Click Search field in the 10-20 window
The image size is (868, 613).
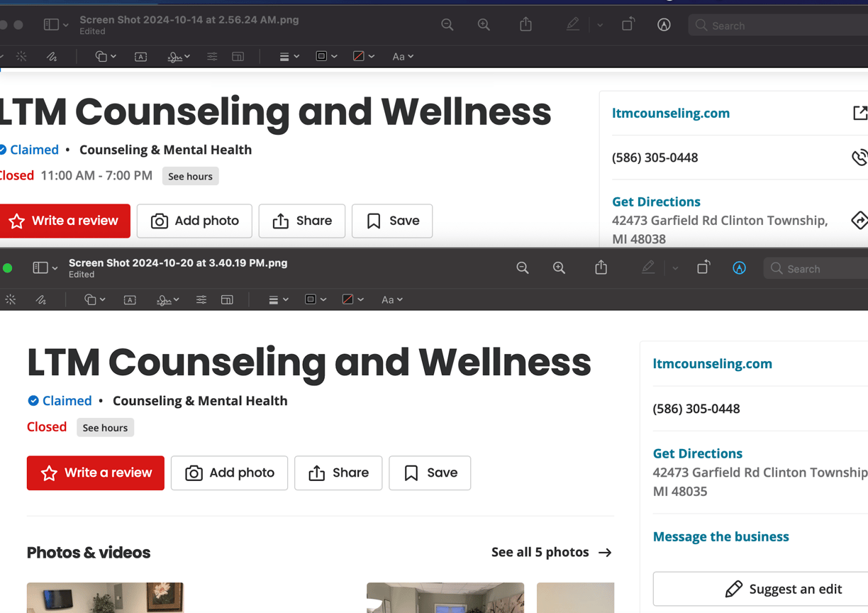pos(816,269)
